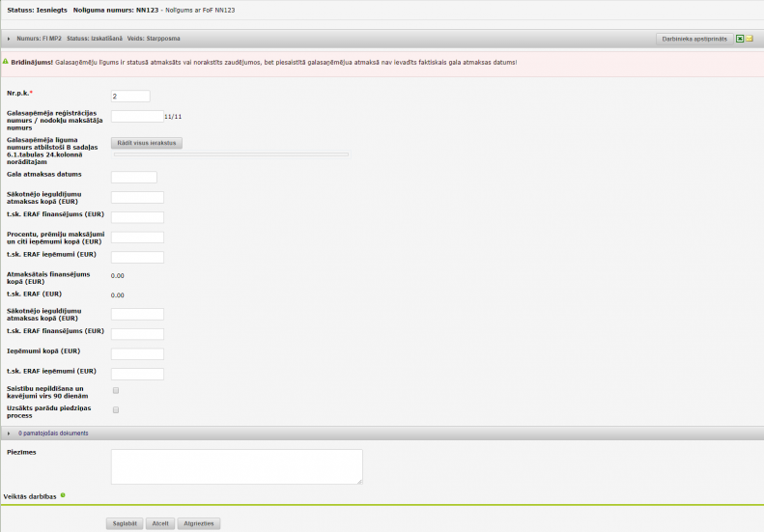Click the progress bar below Rādīt visus ierakstus
764x532 pixels.
coord(231,154)
